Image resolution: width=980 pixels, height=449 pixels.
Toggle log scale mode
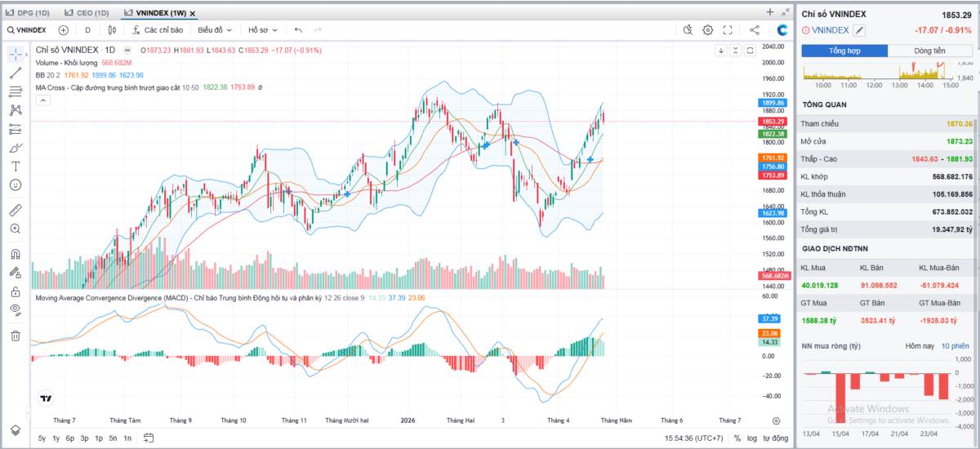click(751, 438)
